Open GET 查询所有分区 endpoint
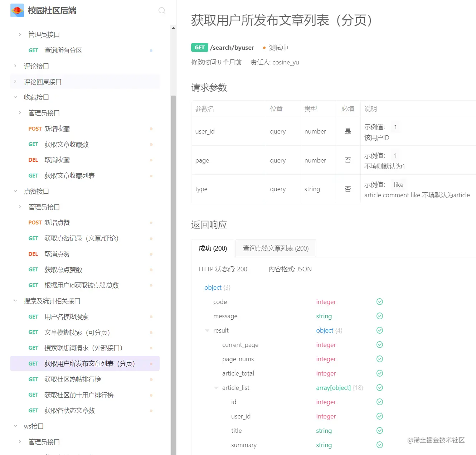Screen dimensions: 476x455 [85, 50]
